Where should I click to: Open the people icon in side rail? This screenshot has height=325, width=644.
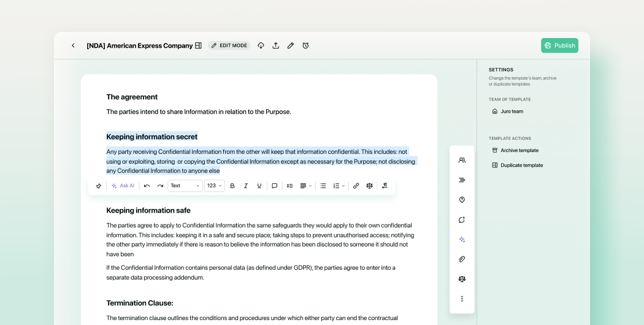462,160
